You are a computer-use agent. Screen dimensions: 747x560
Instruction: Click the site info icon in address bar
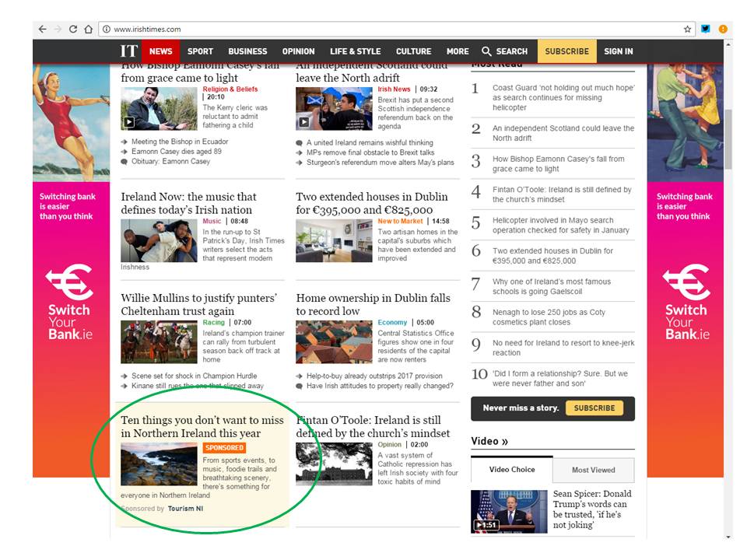point(107,29)
